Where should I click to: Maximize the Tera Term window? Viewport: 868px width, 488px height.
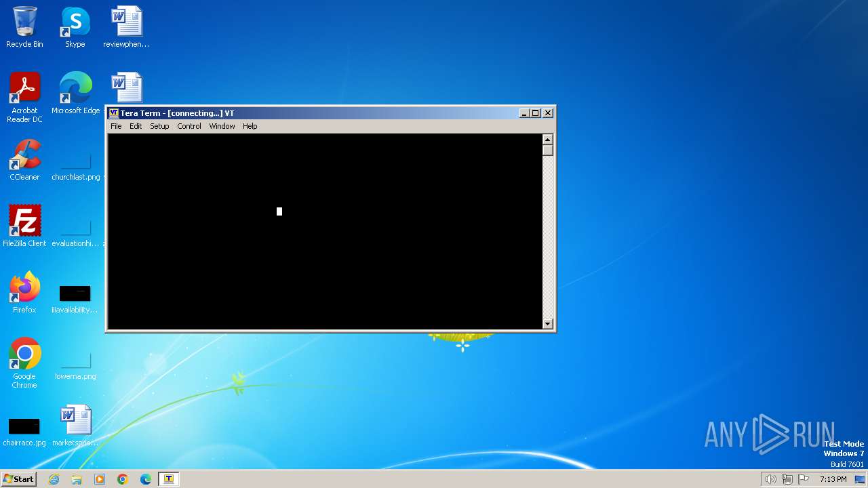pyautogui.click(x=535, y=113)
